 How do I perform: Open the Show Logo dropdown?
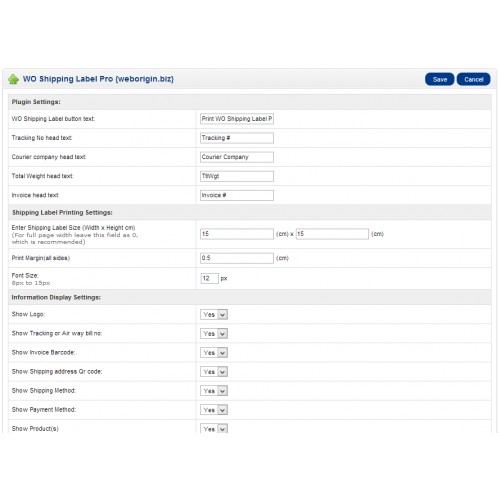214,315
